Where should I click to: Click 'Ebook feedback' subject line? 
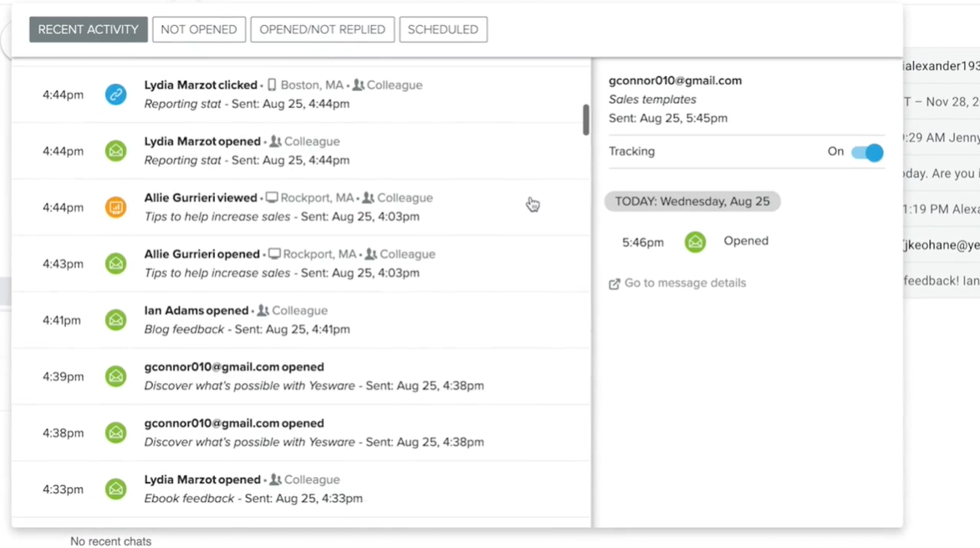[189, 498]
